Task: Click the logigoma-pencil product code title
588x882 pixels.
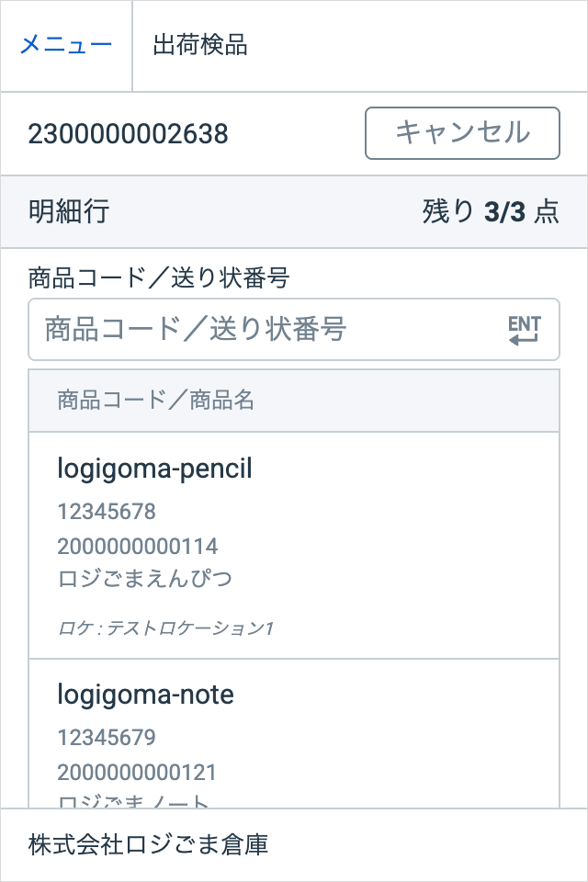Action: coord(154,469)
